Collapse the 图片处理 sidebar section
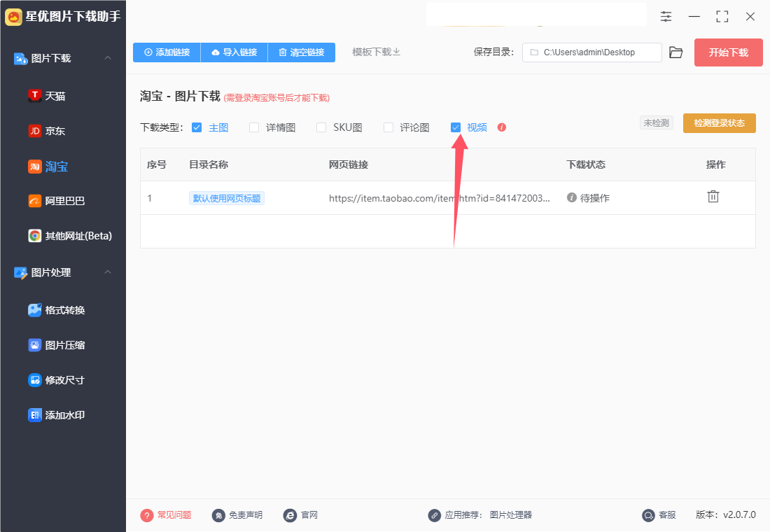Screen dimensions: 770x532 pyautogui.click(x=108, y=272)
